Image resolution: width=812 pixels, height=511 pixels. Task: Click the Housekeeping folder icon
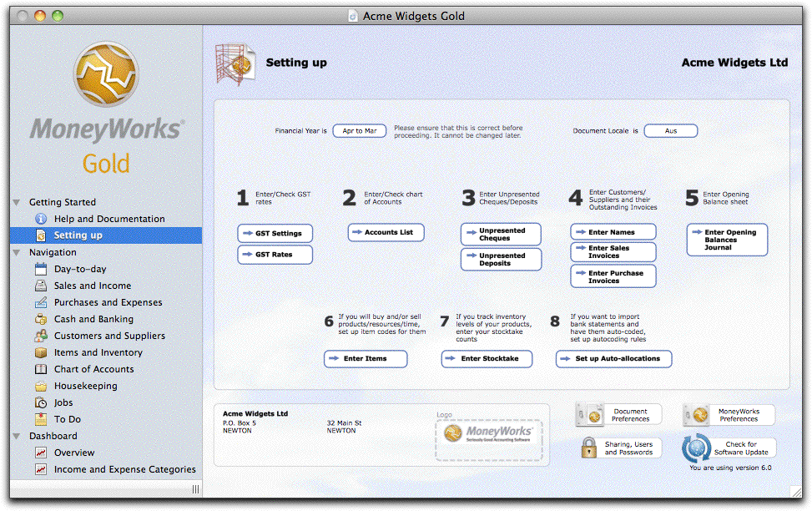(41, 386)
